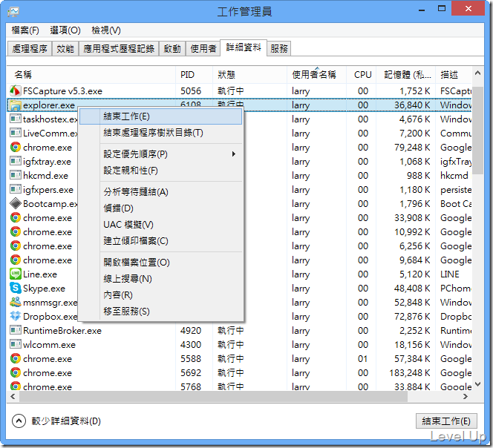The height and width of the screenshot is (448, 493).
Task: Select 偵錯(D) menu item
Action: [x=161, y=208]
